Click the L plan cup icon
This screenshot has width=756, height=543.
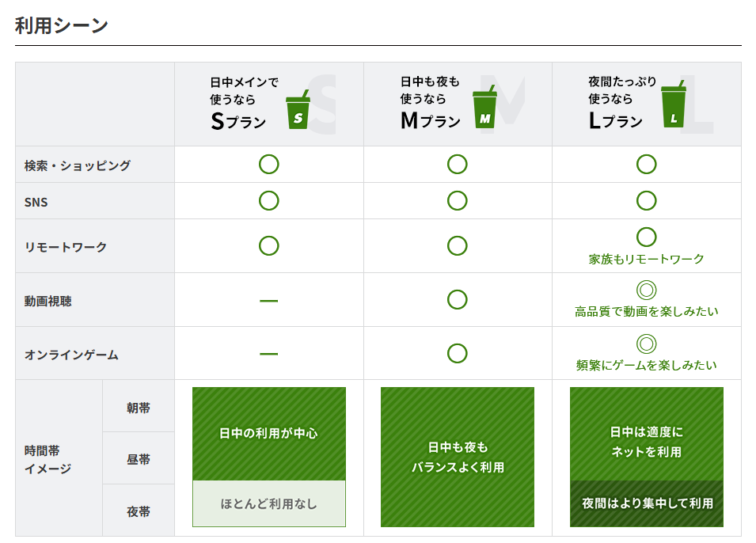673,109
